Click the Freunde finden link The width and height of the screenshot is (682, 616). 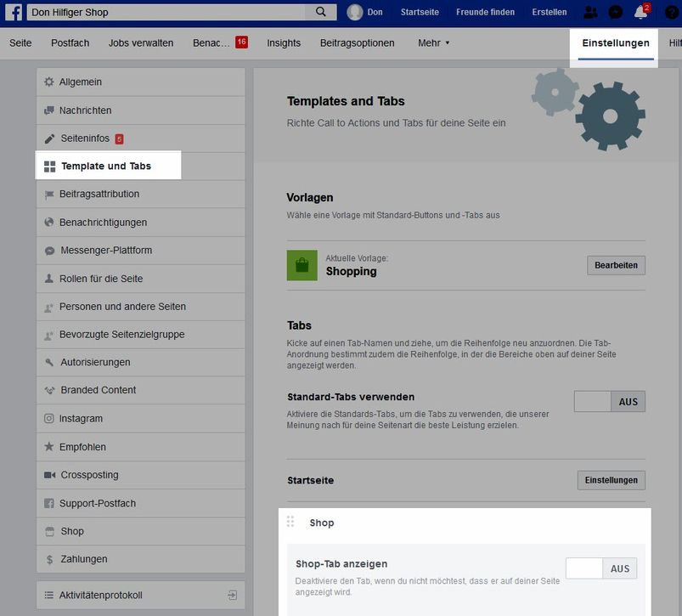click(485, 13)
